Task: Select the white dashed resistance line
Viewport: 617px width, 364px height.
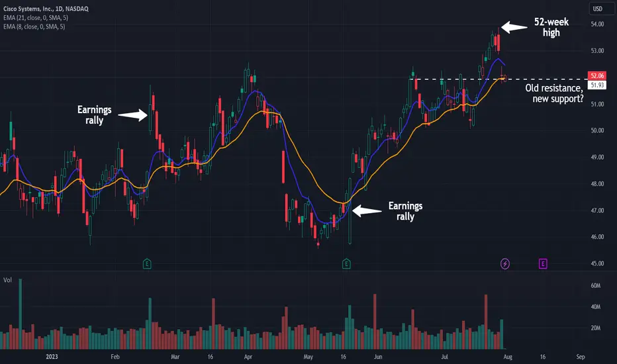Action: click(x=497, y=79)
